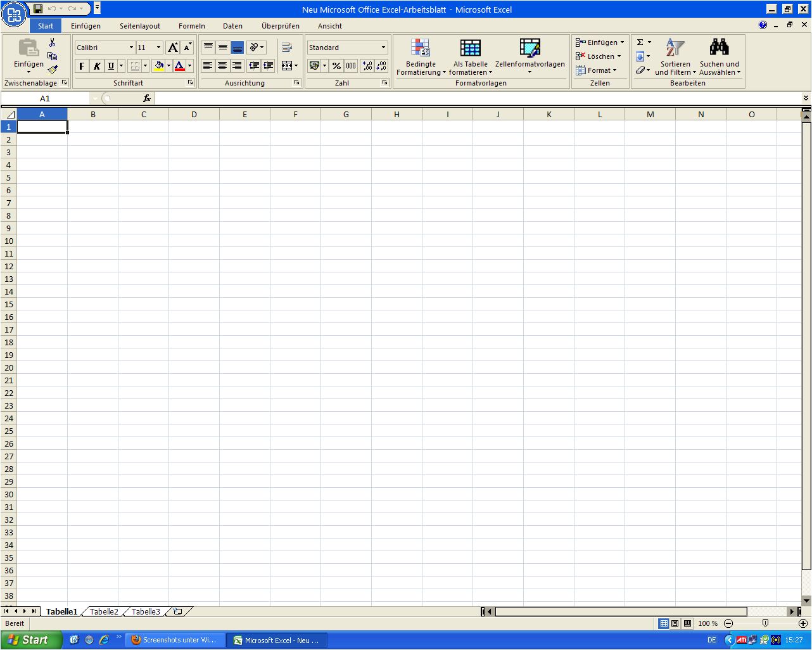The height and width of the screenshot is (650, 812).
Task: Increase font size with the large A icon
Action: (x=172, y=48)
